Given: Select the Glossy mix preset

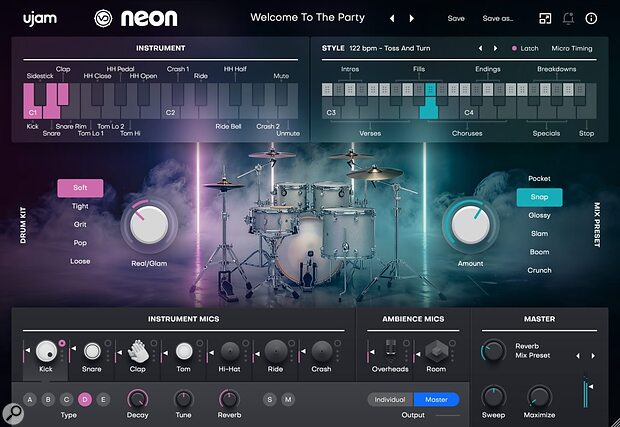Looking at the screenshot, I should click(539, 215).
